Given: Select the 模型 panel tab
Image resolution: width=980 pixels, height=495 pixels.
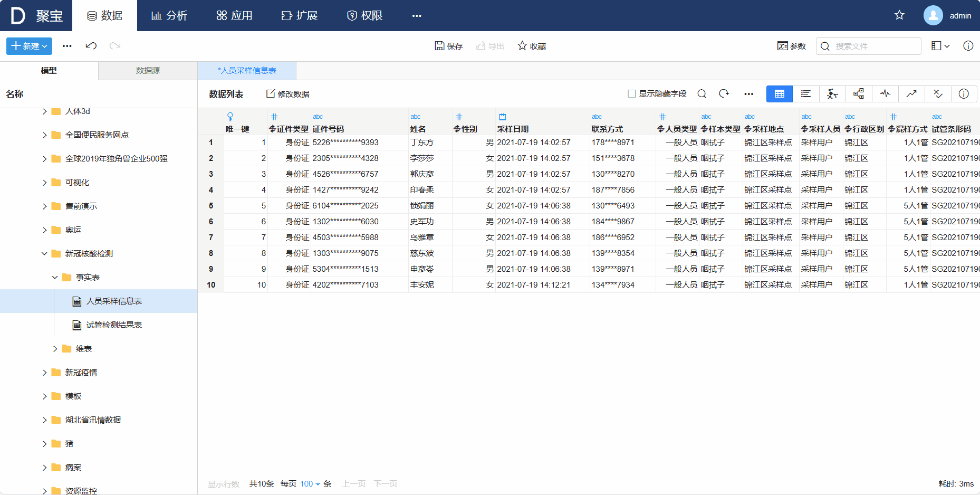Looking at the screenshot, I should point(49,71).
